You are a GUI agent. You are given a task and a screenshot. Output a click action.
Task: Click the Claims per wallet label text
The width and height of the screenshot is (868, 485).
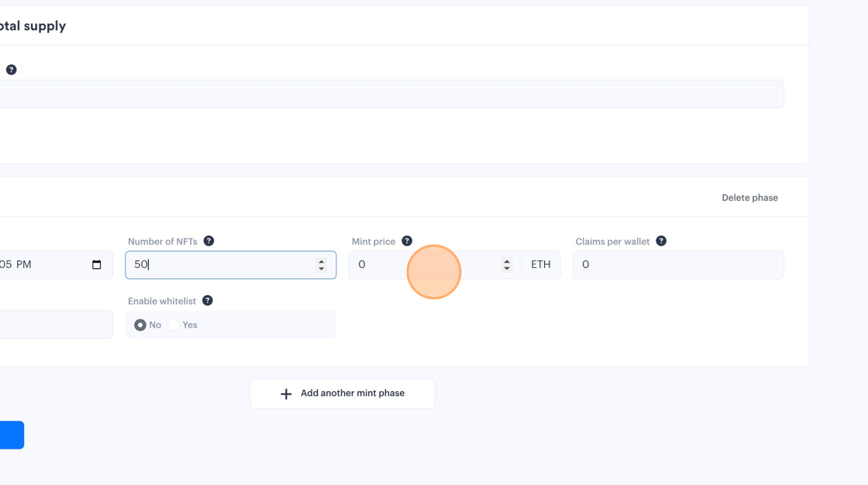(x=612, y=242)
